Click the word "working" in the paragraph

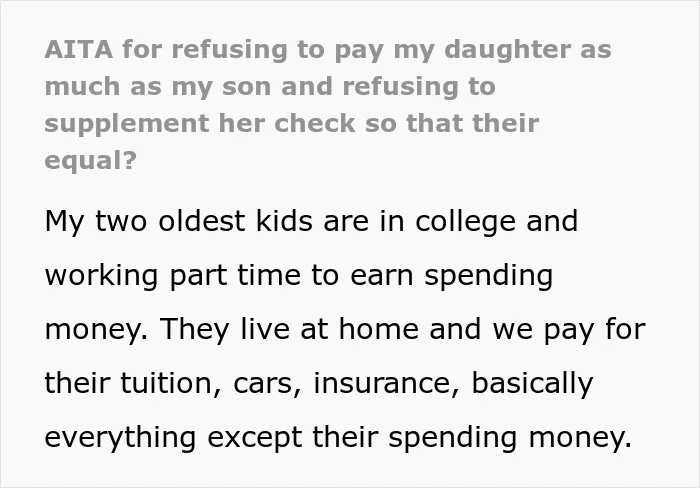(101, 276)
